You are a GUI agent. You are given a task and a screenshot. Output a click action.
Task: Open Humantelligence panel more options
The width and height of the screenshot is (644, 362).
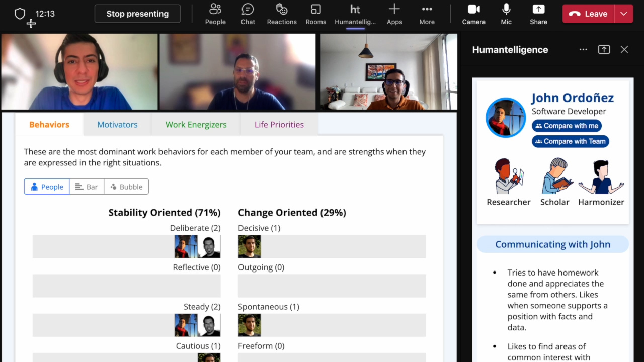(583, 49)
